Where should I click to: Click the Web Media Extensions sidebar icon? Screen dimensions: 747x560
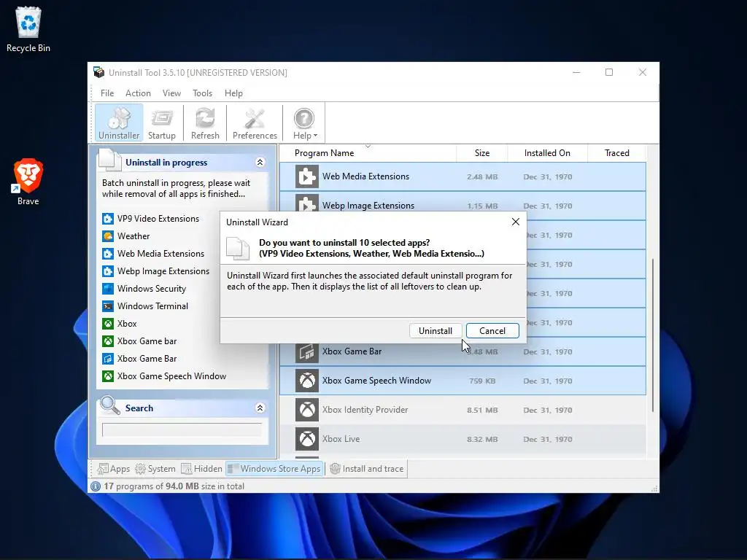click(x=108, y=254)
